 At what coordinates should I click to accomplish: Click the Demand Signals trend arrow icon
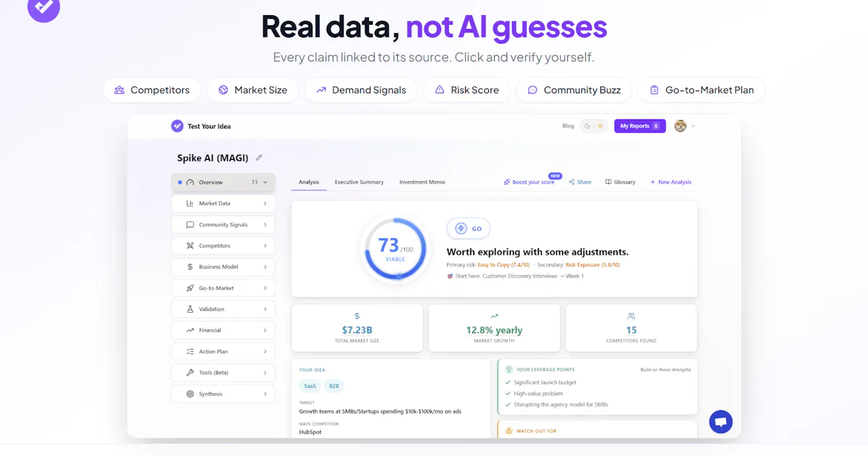coord(321,90)
